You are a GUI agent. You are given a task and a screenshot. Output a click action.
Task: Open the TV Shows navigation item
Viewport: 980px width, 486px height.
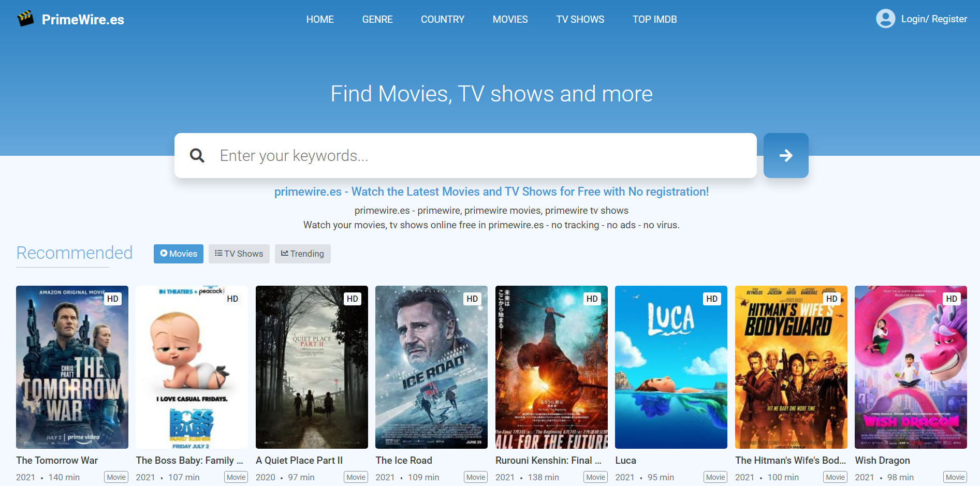tap(580, 19)
